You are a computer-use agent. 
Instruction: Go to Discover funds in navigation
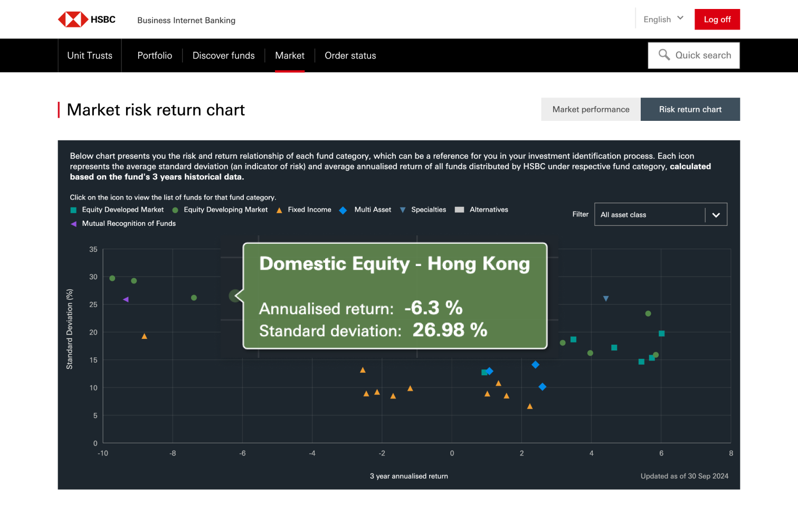[223, 55]
